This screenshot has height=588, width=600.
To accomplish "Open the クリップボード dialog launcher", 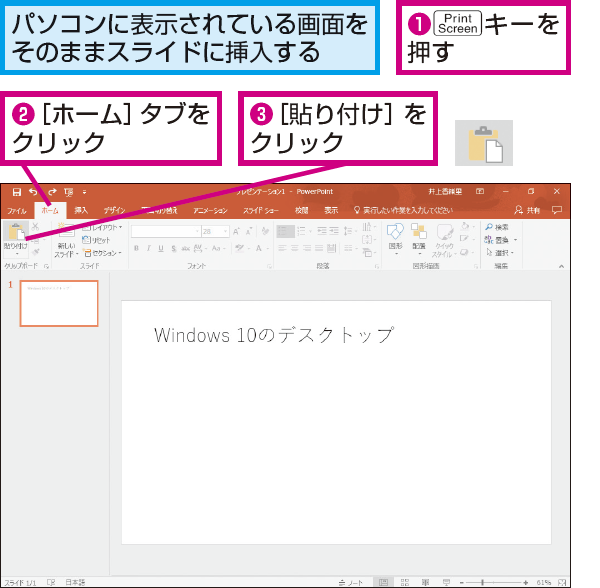I will (x=46, y=266).
